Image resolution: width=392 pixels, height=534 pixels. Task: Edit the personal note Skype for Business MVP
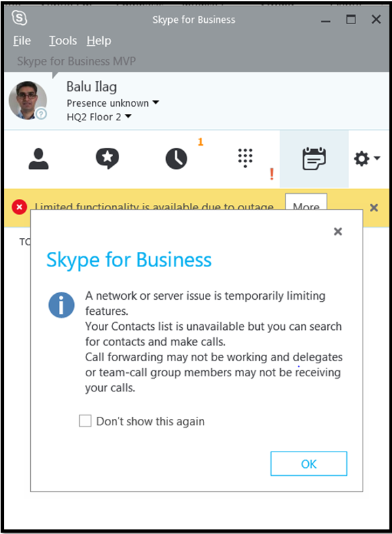pyautogui.click(x=77, y=62)
